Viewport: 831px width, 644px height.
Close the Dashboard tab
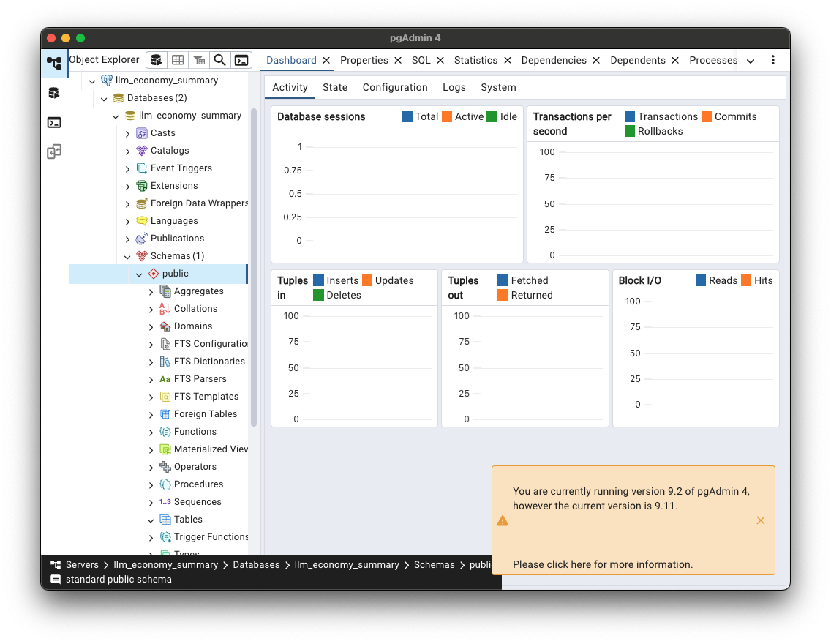pos(326,61)
